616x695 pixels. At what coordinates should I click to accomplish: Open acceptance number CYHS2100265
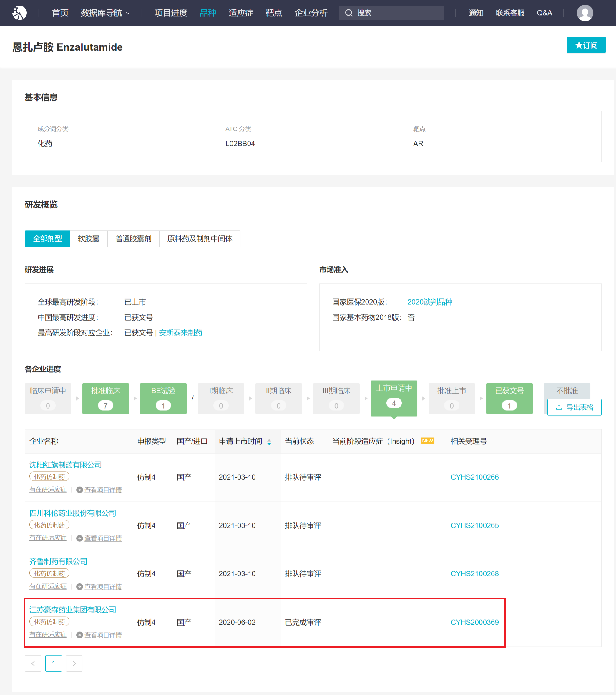(x=474, y=525)
